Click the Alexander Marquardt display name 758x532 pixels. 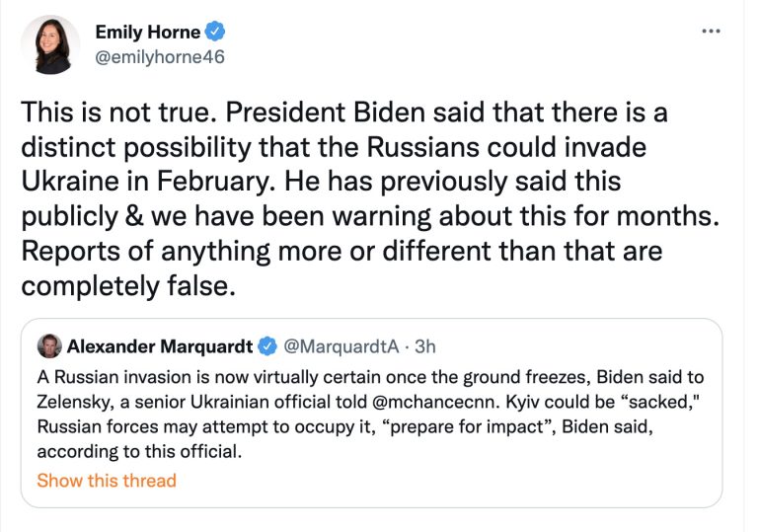tap(159, 346)
